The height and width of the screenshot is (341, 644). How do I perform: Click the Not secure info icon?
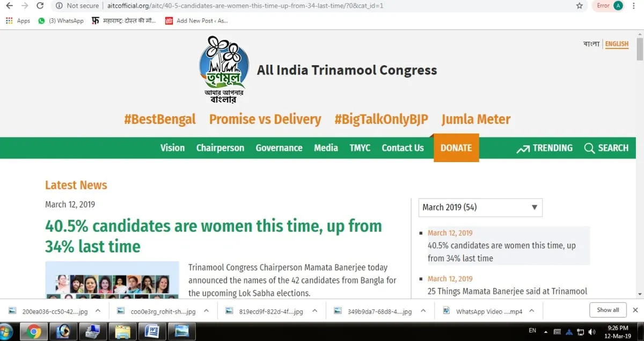pos(59,6)
